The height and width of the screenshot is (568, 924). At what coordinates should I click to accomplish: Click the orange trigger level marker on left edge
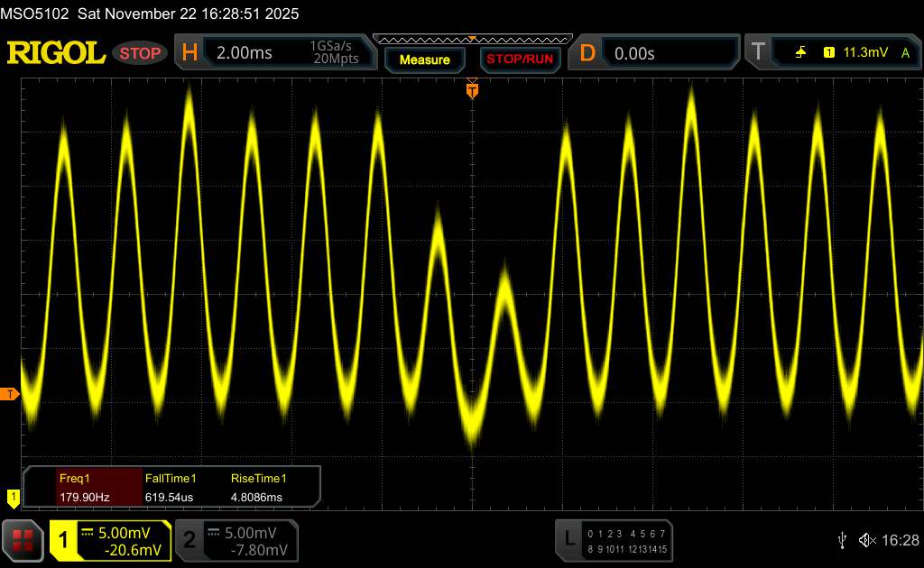point(10,395)
